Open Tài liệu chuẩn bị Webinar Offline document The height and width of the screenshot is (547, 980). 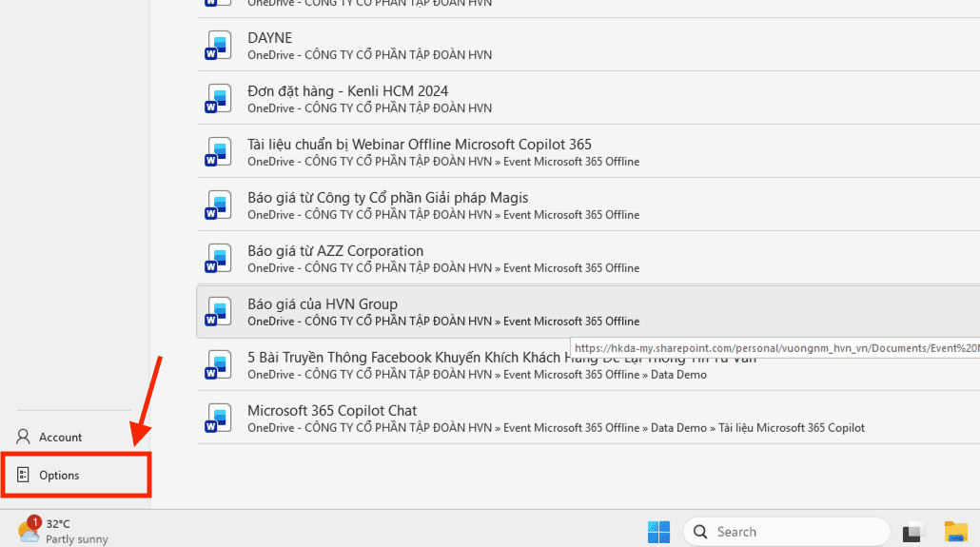(x=588, y=151)
